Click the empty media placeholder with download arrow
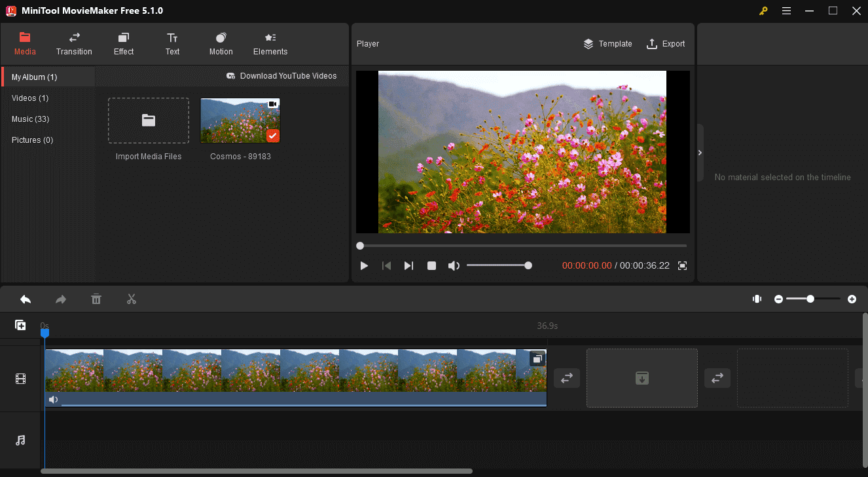 point(642,378)
